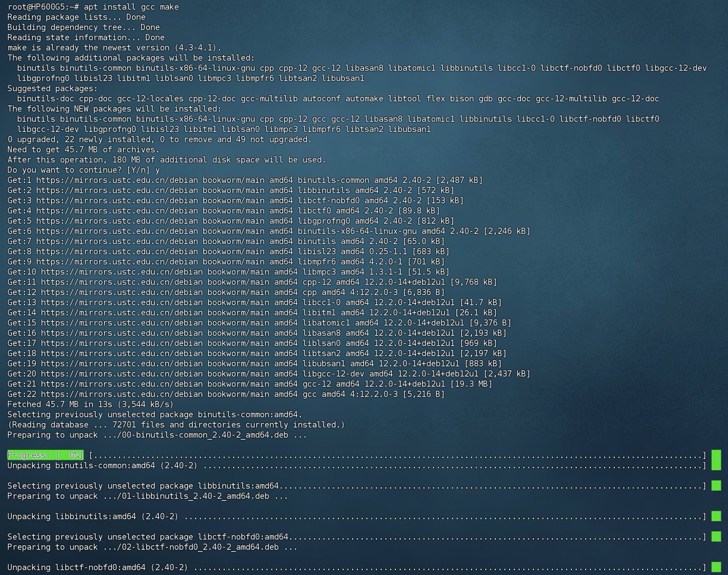728x575 pixels.
Task: Select the Get:11 cpp-12 download line
Action: 253,282
